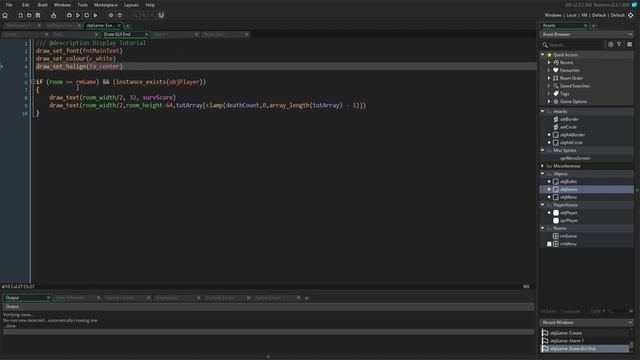The width and height of the screenshot is (640, 360).
Task: Open the Layouts menu
Action: pos(131,5)
